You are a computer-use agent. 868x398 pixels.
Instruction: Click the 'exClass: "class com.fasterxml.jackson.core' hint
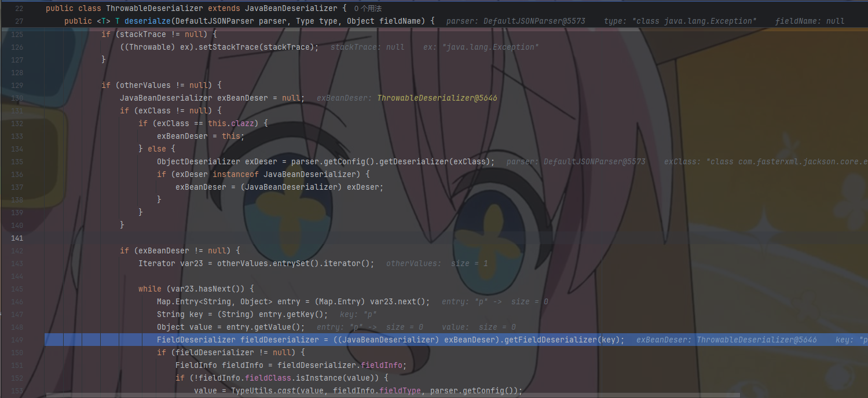766,161
